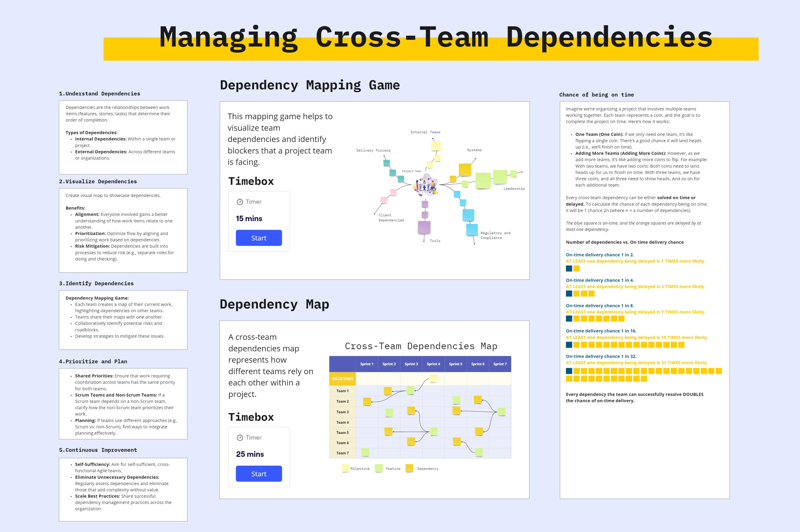Select Team 6's yellow sticky in Sprint 3

pos(411,442)
